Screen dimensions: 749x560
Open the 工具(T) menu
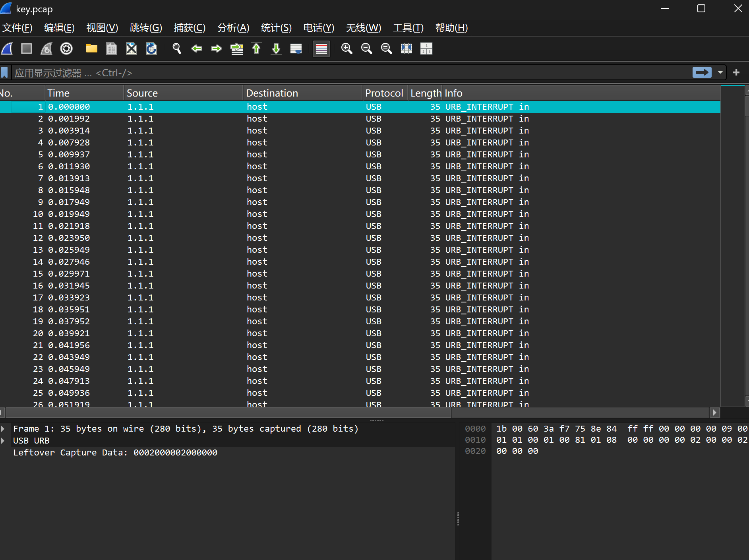pos(408,28)
